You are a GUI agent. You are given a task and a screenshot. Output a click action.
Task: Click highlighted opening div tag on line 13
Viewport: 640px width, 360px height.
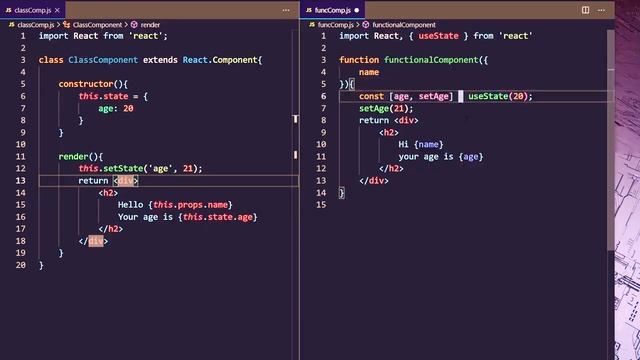point(126,181)
